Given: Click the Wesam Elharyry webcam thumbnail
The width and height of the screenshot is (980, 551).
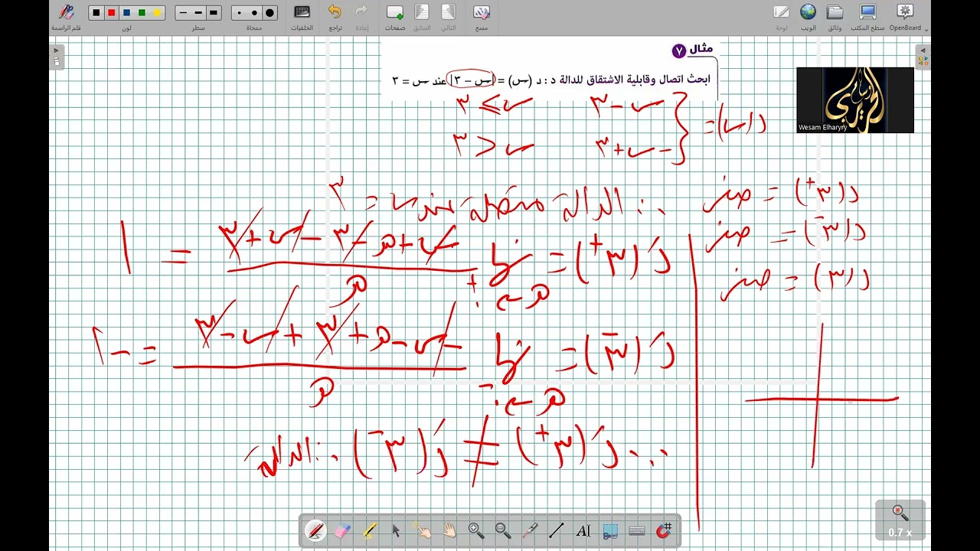Looking at the screenshot, I should click(x=854, y=100).
